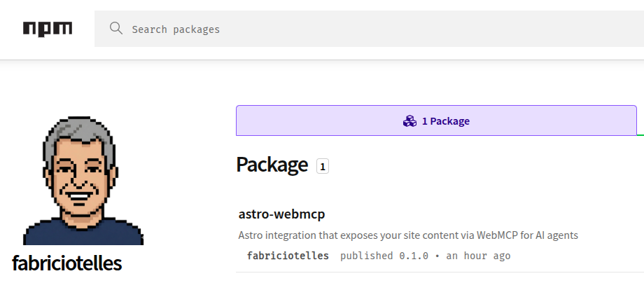Screen dimensions: 644x283
Task: Click the published 0.1.0 version text
Action: (x=384, y=256)
